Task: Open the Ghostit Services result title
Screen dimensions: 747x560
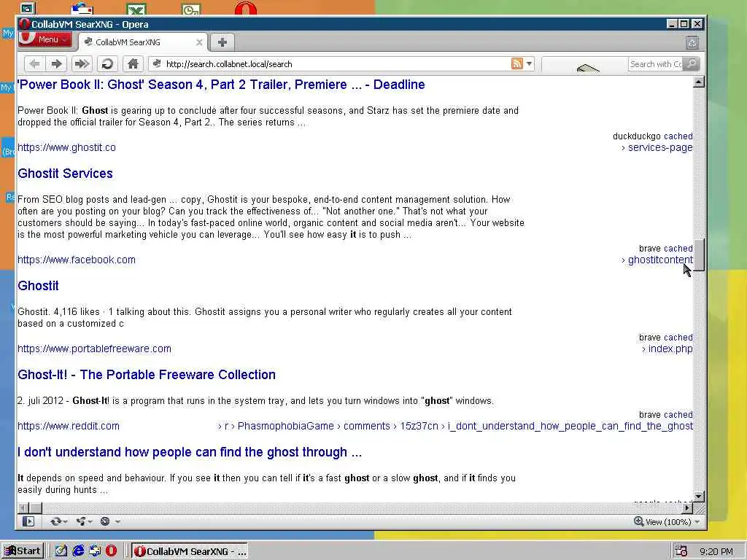Action: click(65, 174)
